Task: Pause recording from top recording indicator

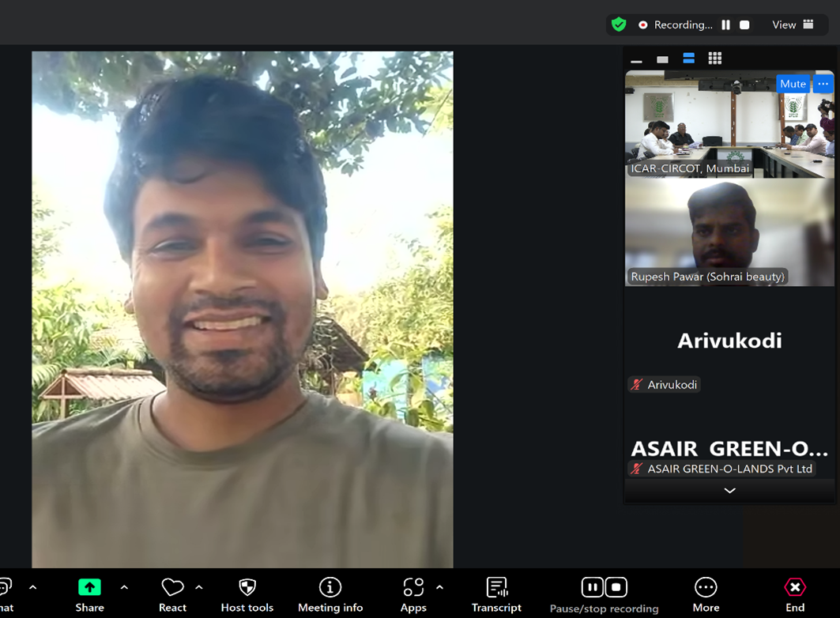Action: click(x=725, y=24)
